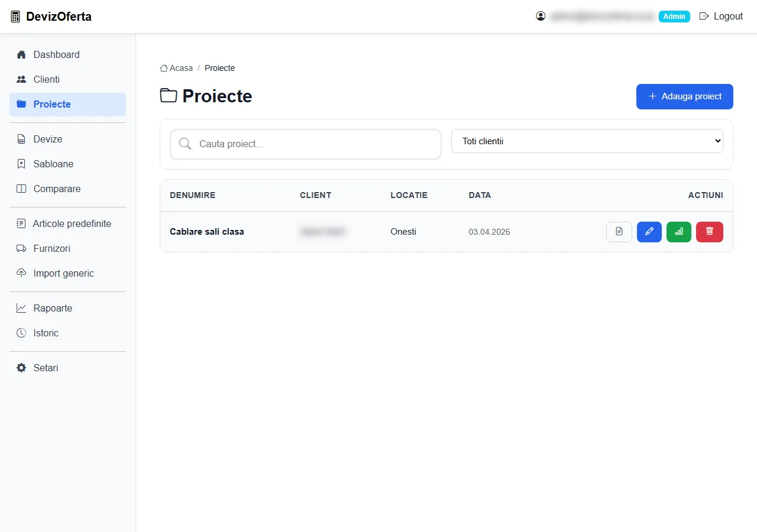Navigate to Articole predefinite
This screenshot has height=532, width=757.
coord(67,223)
